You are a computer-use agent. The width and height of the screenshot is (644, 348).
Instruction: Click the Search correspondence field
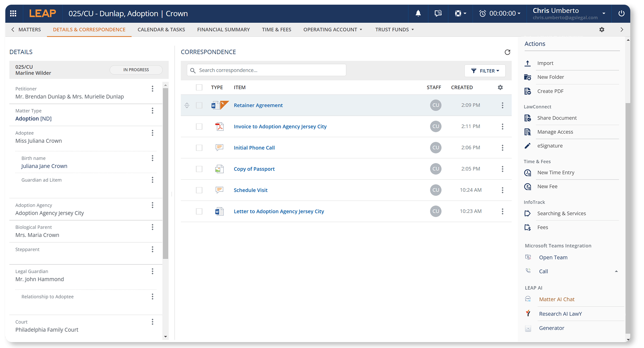267,70
